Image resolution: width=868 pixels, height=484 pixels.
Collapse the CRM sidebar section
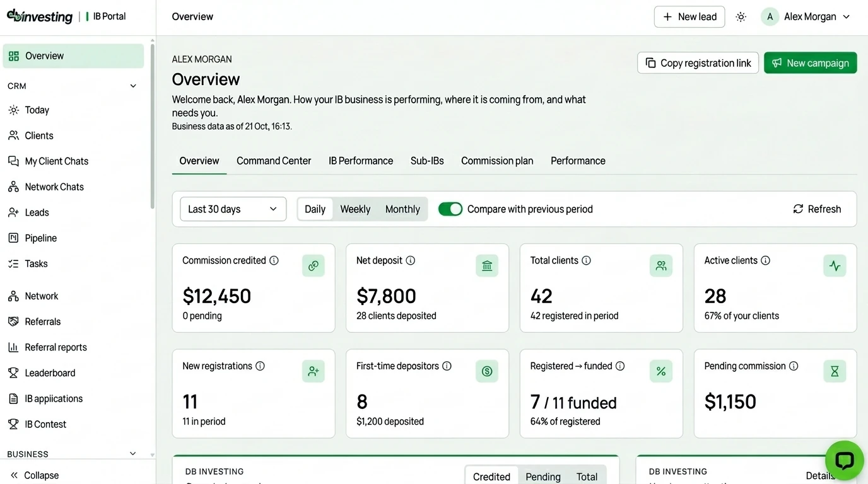tap(133, 86)
